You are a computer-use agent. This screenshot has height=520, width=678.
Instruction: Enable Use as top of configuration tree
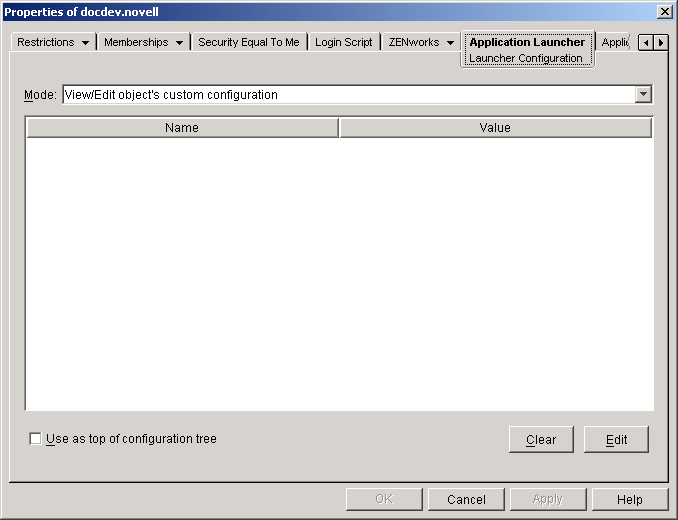click(x=35, y=439)
